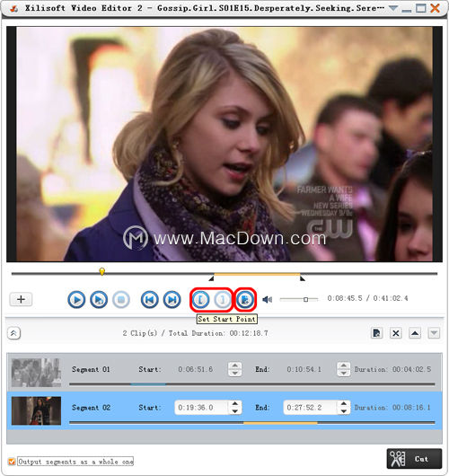Click the new clip icon above the segment list

pos(377,333)
